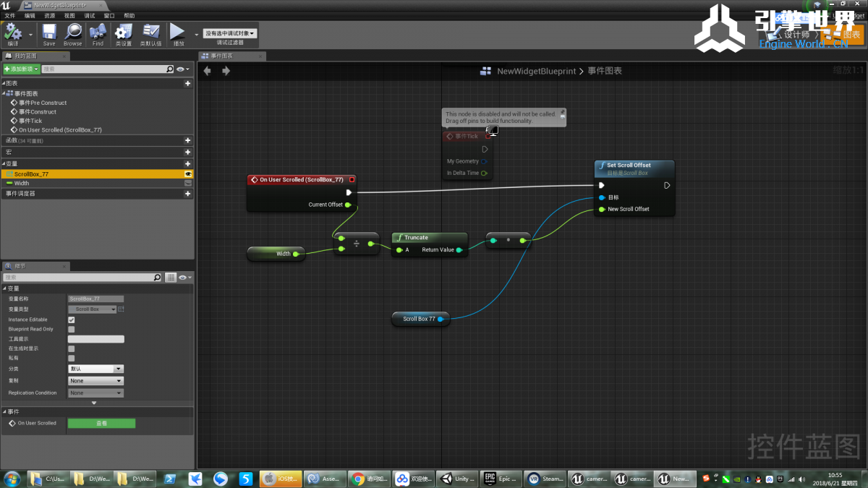Toggle the Width variable eye visibility

tap(189, 184)
